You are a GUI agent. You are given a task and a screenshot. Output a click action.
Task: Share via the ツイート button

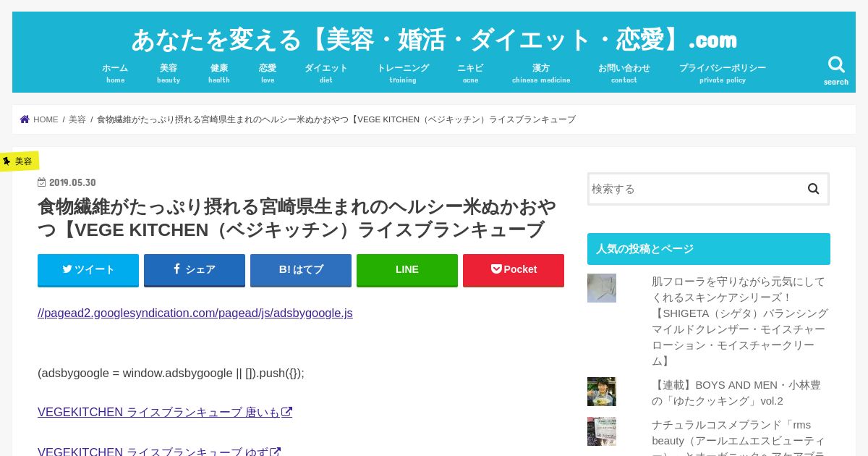[88, 270]
